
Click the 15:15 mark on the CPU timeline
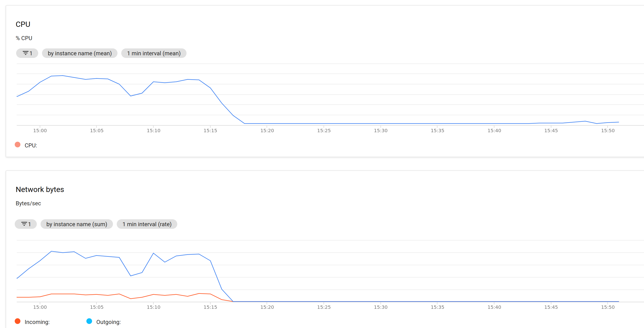[211, 130]
